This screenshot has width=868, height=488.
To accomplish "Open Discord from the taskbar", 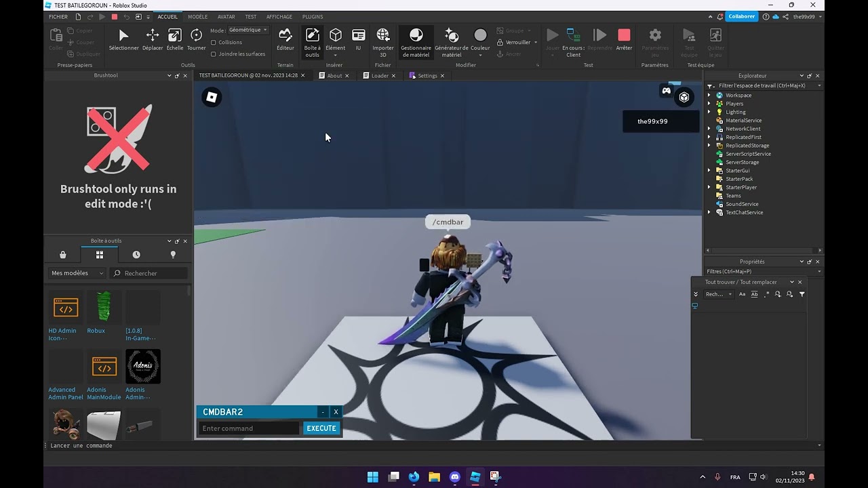I will [x=455, y=477].
